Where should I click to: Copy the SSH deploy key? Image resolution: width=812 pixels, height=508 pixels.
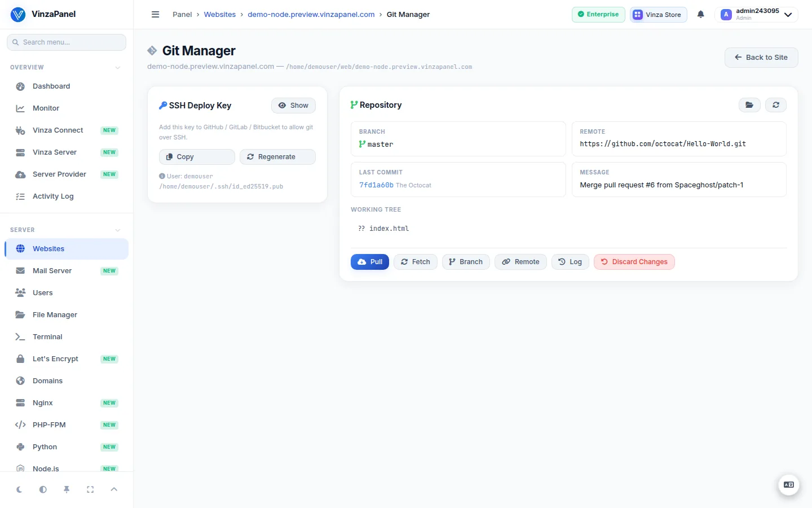(197, 157)
